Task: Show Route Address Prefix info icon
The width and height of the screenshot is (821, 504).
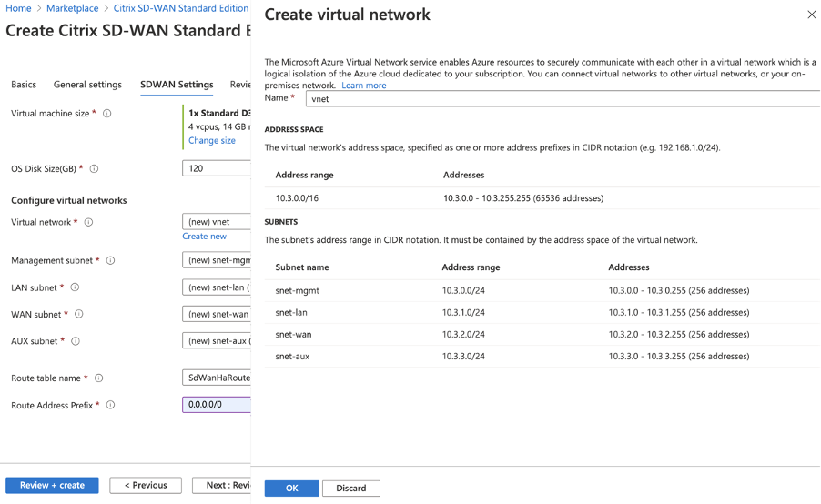Action: pos(110,405)
